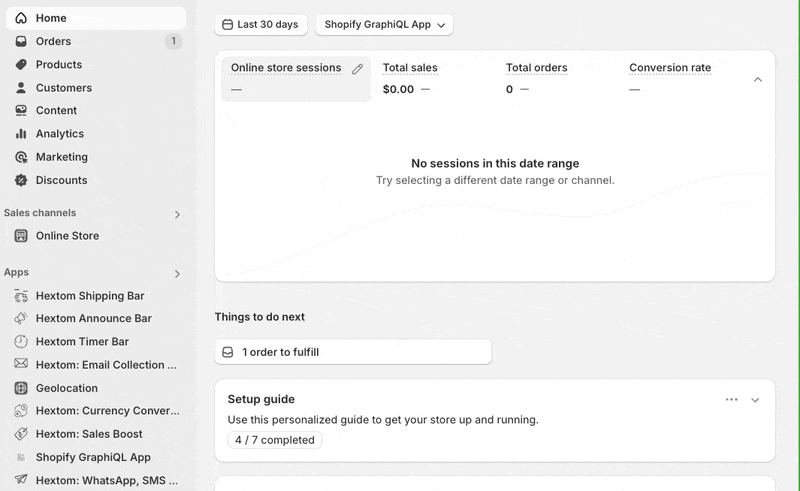Screen dimensions: 800x491
Task: Click the Setup guide heading
Action: click(x=261, y=399)
